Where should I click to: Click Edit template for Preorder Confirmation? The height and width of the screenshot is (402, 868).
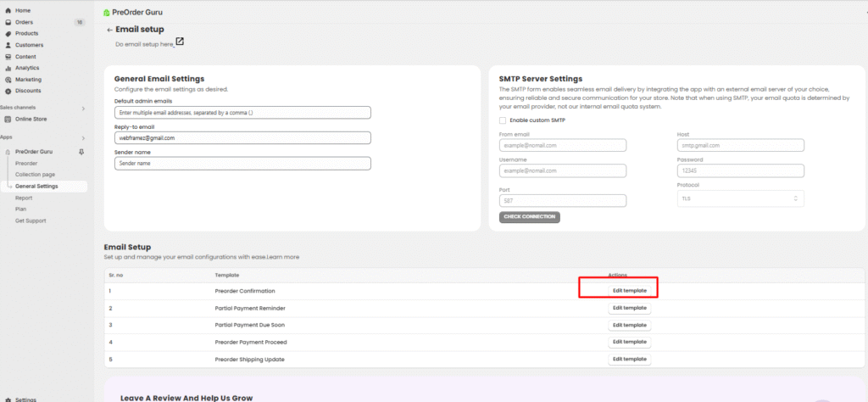pos(629,290)
